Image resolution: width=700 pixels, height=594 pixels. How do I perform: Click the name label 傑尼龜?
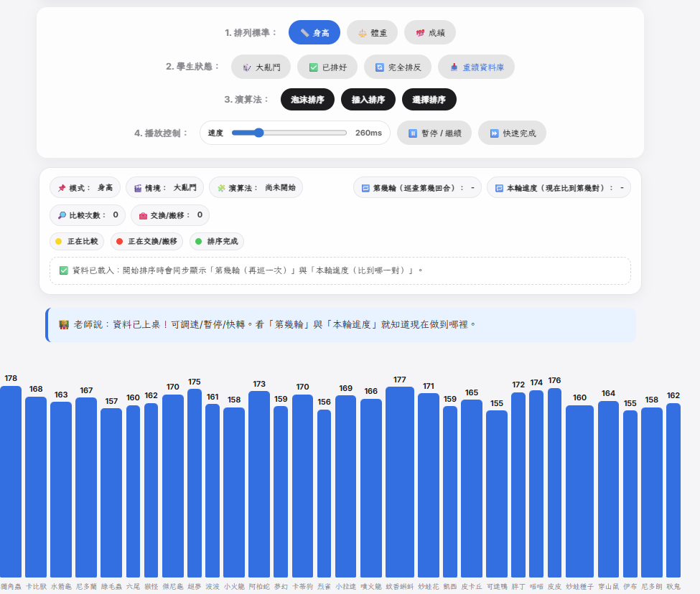[x=173, y=586]
